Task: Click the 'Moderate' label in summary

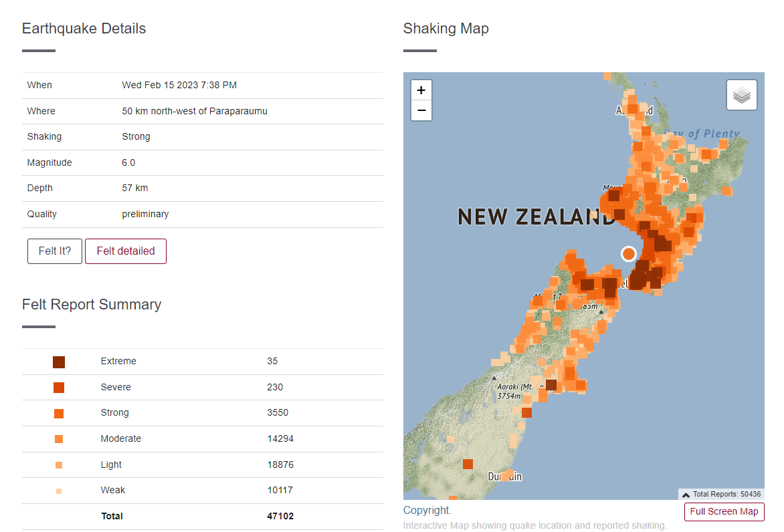Action: [121, 438]
